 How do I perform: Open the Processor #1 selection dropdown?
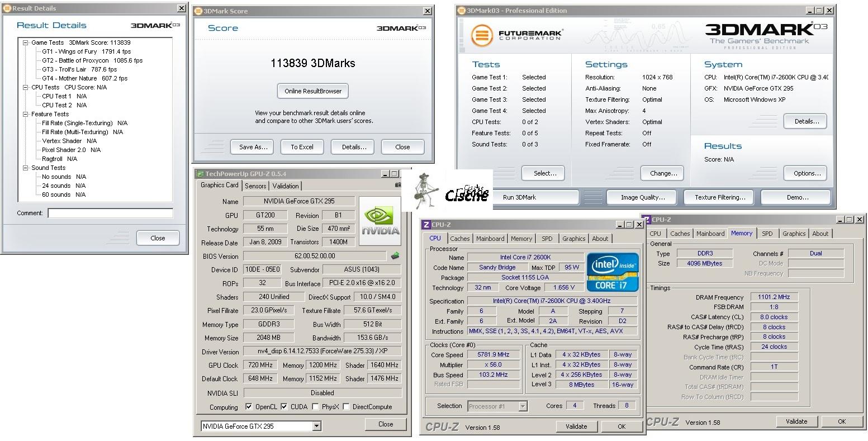[523, 406]
